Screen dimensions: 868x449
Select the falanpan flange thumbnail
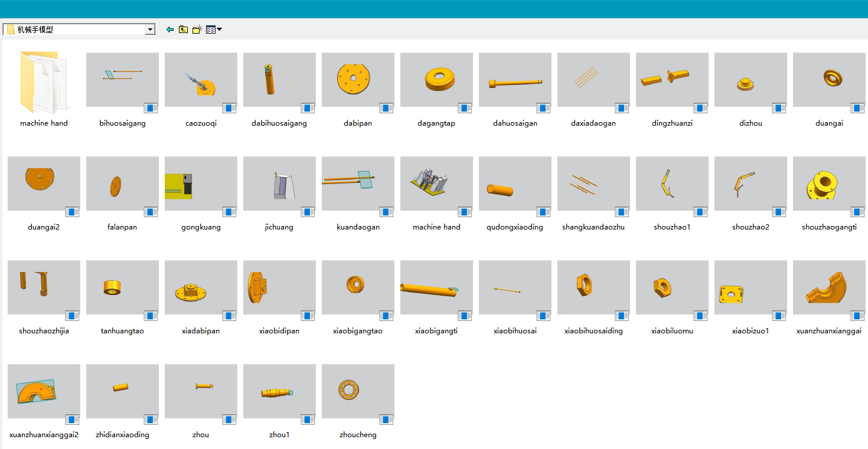coord(122,183)
